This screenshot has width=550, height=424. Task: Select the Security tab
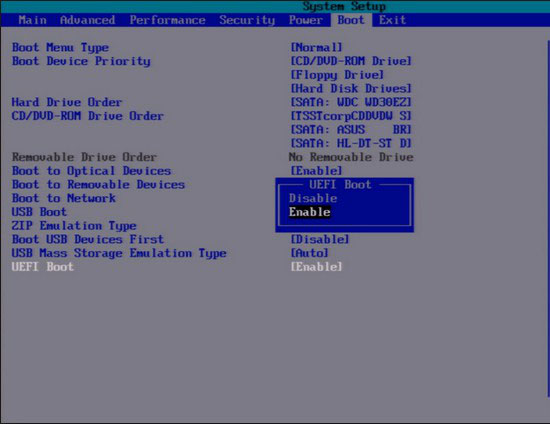[247, 20]
